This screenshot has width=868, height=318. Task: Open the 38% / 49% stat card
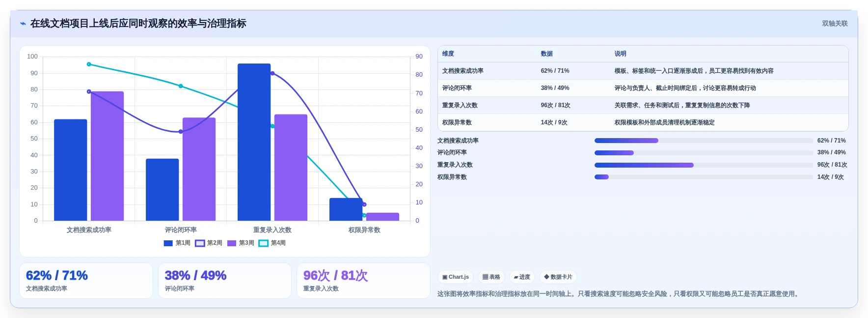point(225,281)
